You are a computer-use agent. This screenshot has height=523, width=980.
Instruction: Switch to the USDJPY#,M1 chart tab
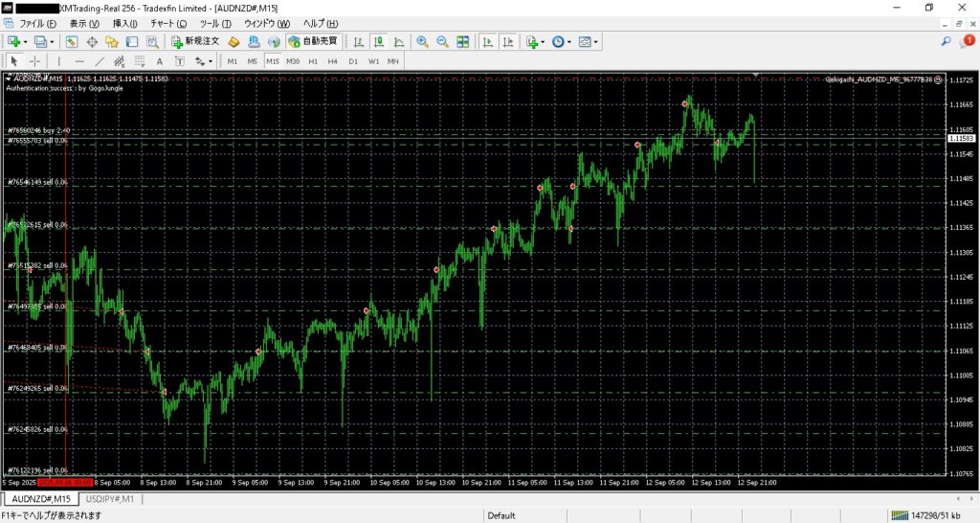(111, 499)
